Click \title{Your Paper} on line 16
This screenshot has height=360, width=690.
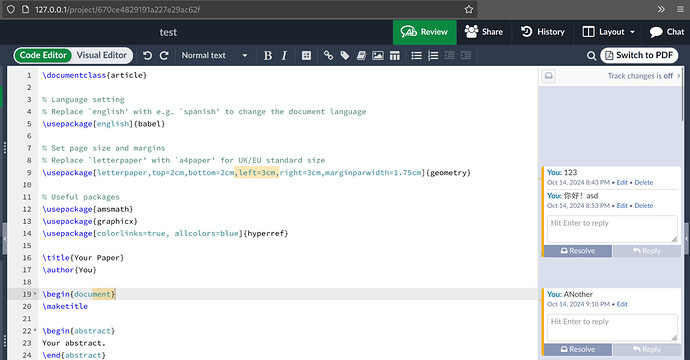coord(83,257)
